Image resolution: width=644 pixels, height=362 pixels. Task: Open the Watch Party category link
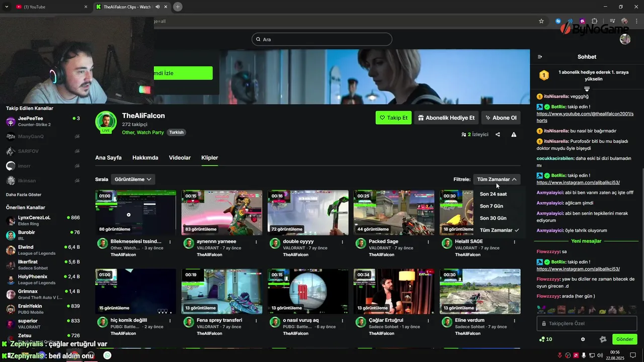[150, 133]
